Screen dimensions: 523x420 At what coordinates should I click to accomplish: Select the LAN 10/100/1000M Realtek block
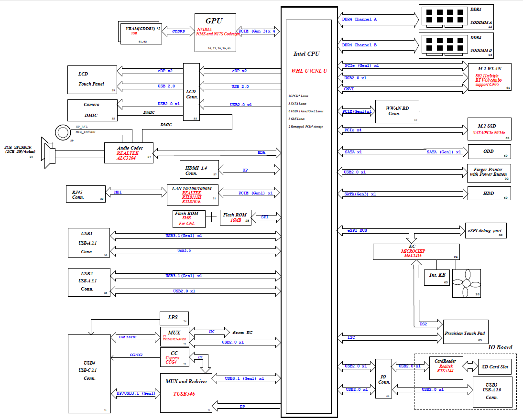coord(192,194)
